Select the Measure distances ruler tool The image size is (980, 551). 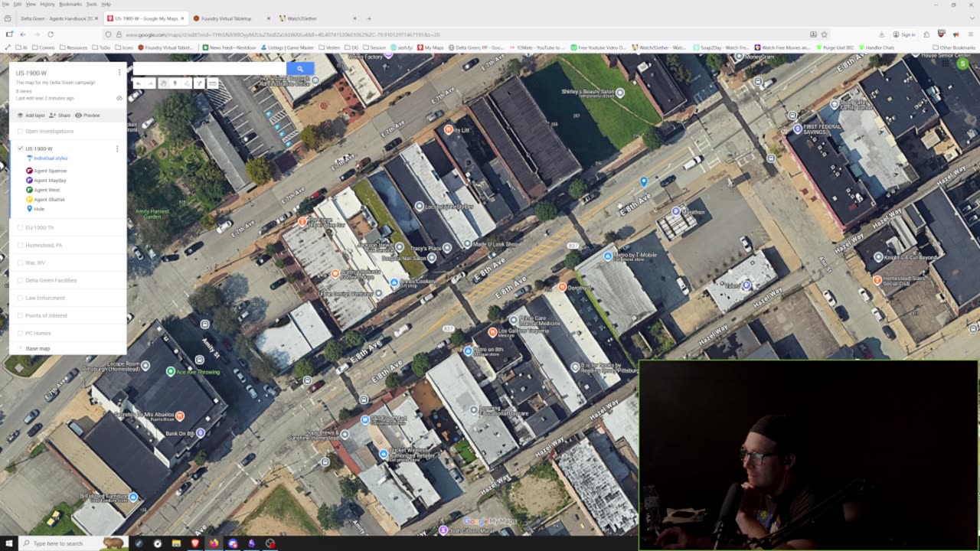tap(212, 83)
